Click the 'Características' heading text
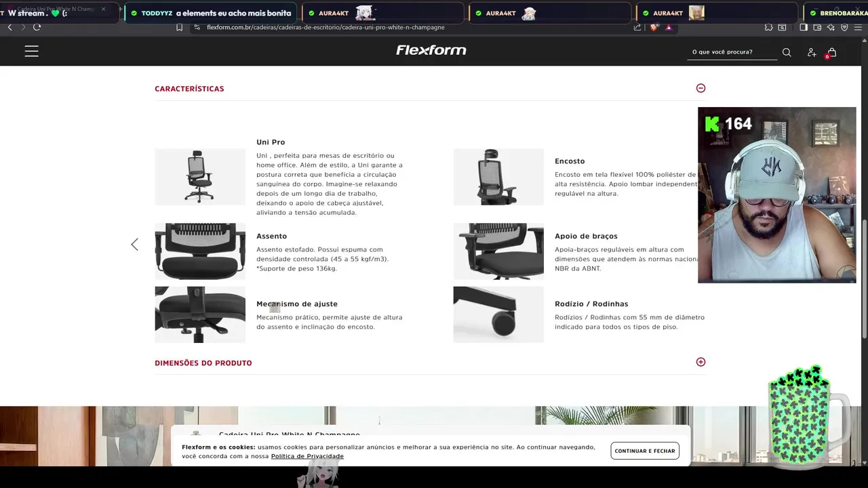868x488 pixels. 189,89
